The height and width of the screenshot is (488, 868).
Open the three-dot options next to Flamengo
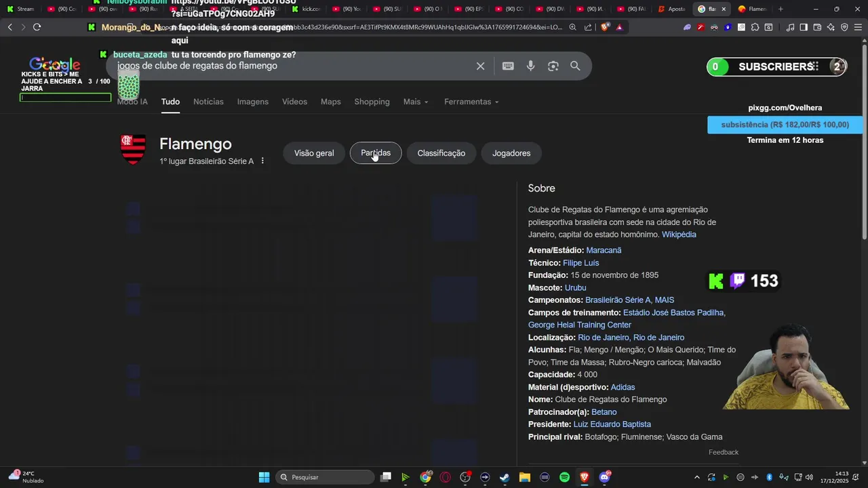point(262,161)
